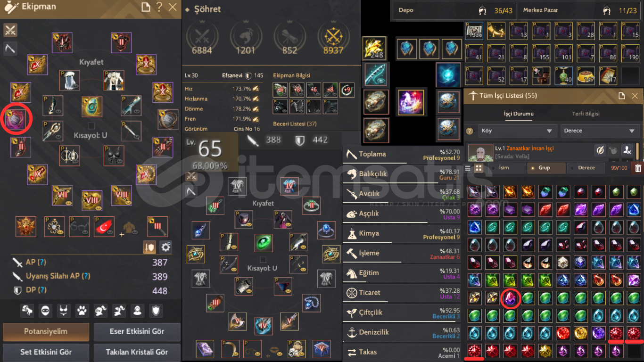644x362 pixels.
Task: Open the Ekipman help question mark
Action: pos(159,7)
